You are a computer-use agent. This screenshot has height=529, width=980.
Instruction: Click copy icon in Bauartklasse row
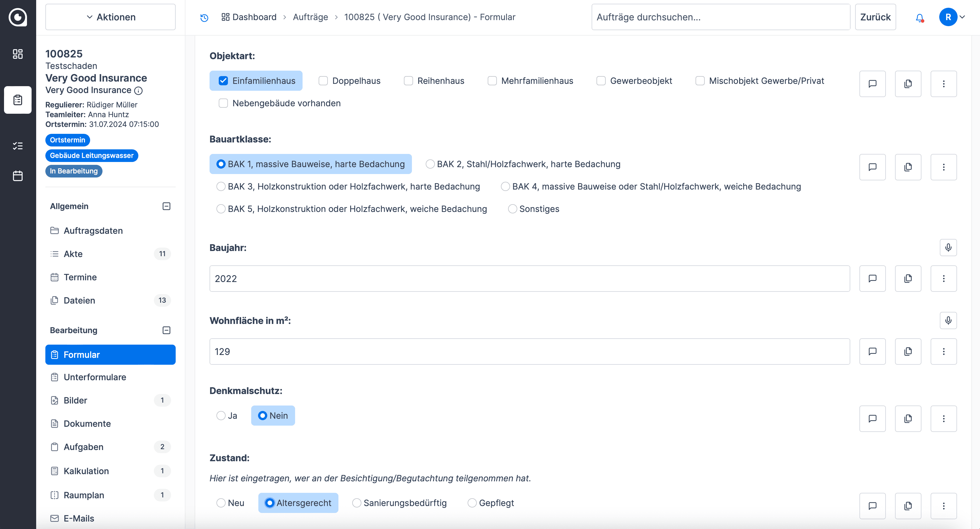coord(908,167)
